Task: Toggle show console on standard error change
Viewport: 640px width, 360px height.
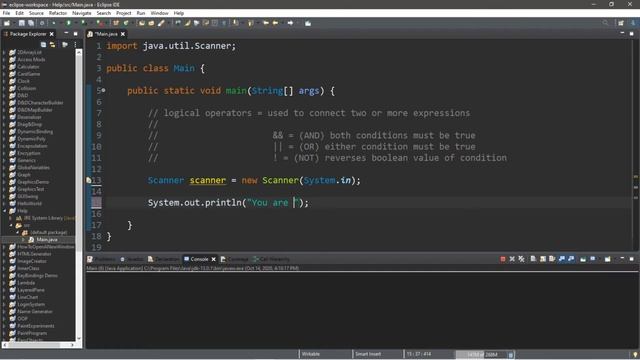Action: pos(571,259)
